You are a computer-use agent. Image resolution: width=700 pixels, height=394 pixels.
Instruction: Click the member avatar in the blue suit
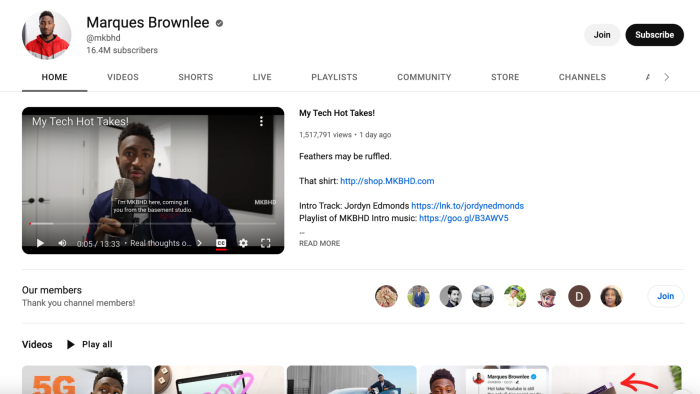coord(418,296)
